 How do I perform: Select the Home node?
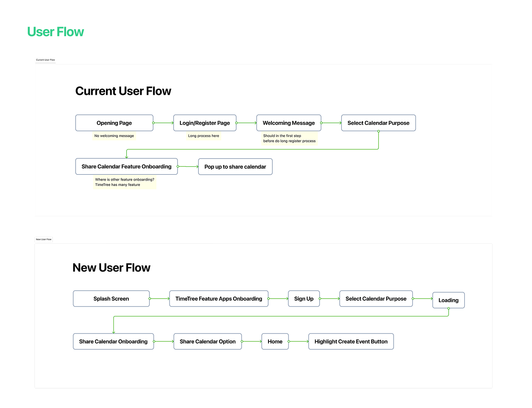(275, 341)
